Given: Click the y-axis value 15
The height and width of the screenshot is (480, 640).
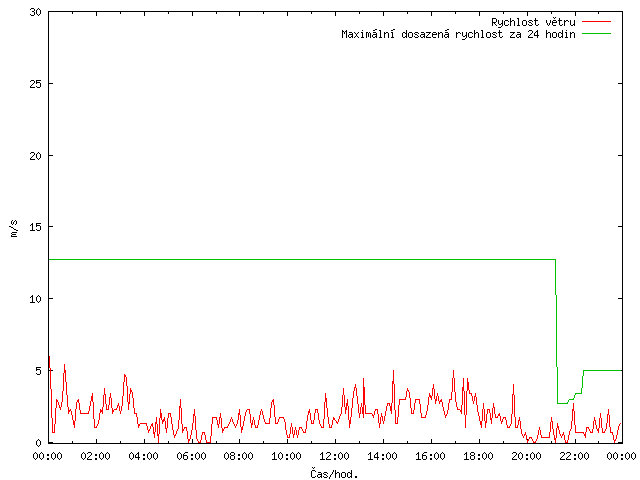Looking at the screenshot, I should point(36,227).
